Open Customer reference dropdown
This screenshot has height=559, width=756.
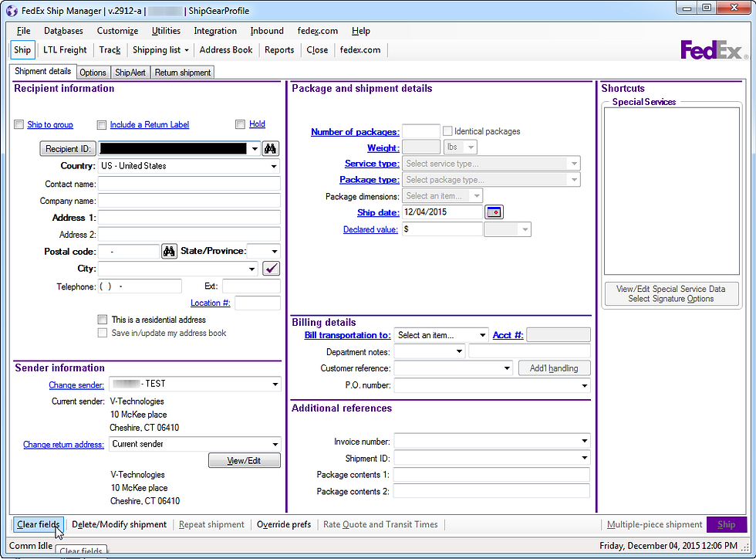click(x=507, y=368)
